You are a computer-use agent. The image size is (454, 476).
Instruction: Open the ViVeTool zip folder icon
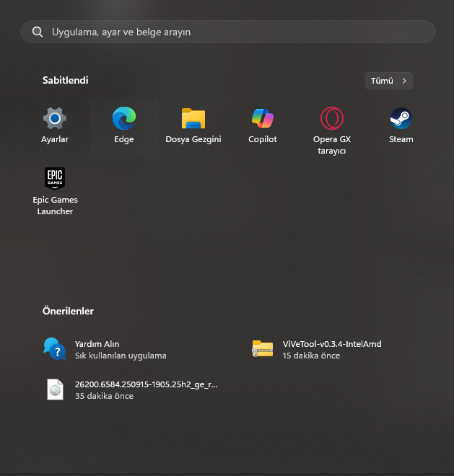(263, 349)
